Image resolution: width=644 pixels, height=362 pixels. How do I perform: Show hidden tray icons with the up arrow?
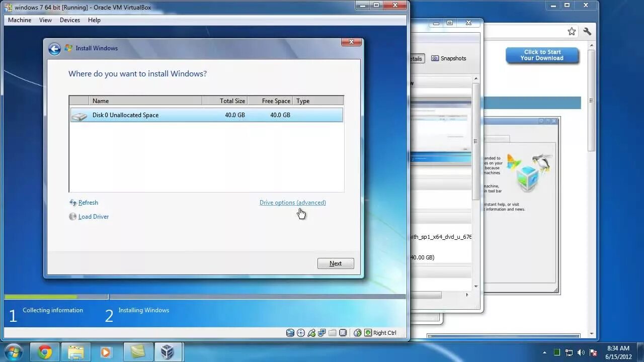tap(544, 352)
